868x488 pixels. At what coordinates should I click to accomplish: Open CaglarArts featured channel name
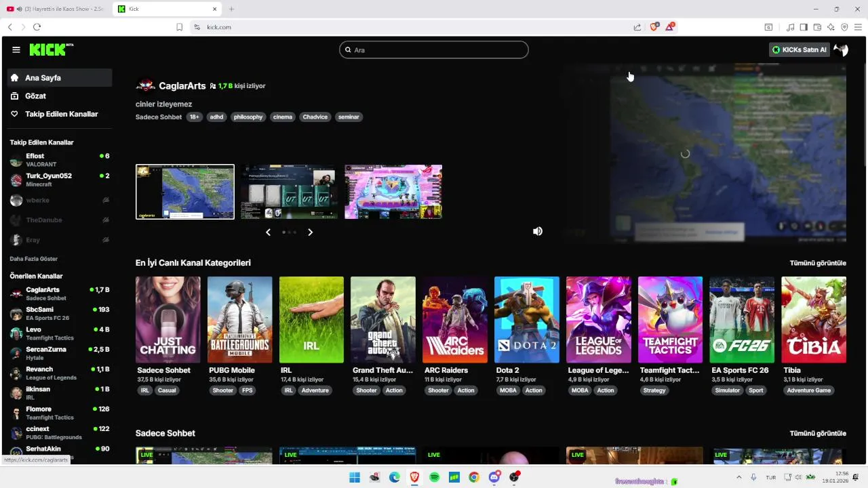pos(182,86)
